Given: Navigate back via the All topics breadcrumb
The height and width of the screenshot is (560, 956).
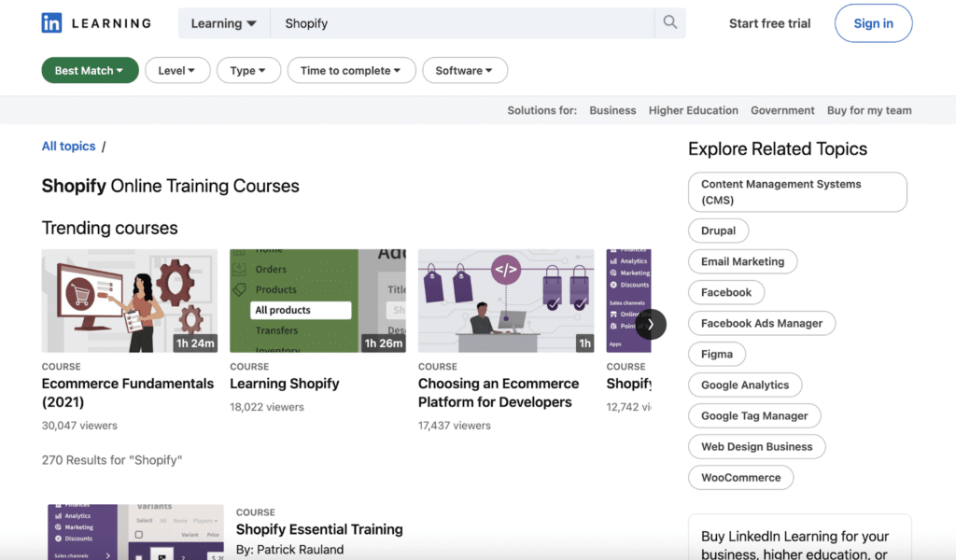Looking at the screenshot, I should coord(68,146).
